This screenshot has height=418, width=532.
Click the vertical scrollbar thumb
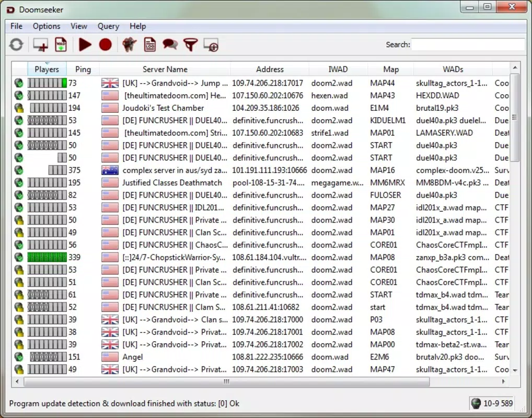click(515, 118)
